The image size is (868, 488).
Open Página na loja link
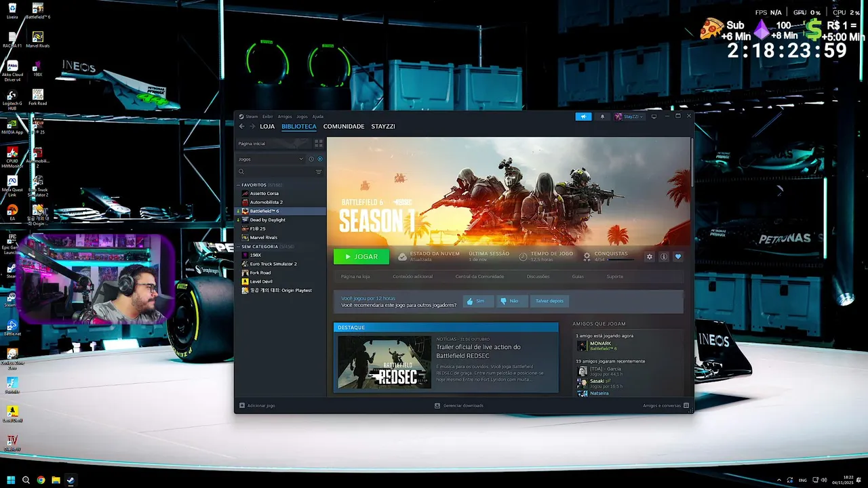[x=355, y=277]
